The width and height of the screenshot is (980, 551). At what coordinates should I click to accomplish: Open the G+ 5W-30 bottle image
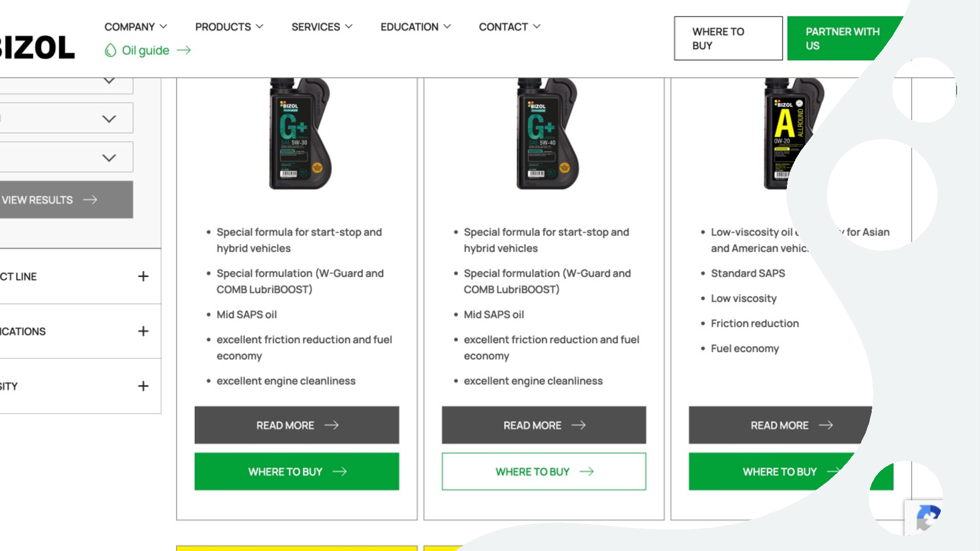pyautogui.click(x=299, y=135)
